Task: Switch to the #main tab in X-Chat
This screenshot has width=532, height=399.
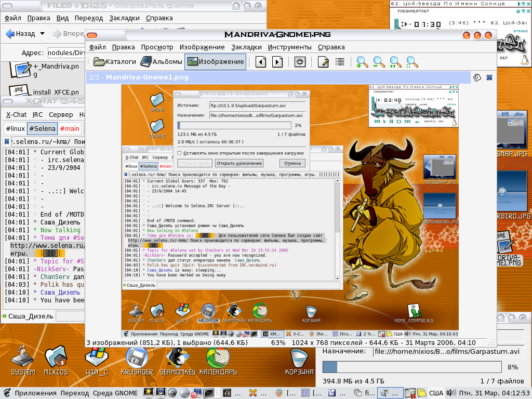Action: (x=70, y=129)
